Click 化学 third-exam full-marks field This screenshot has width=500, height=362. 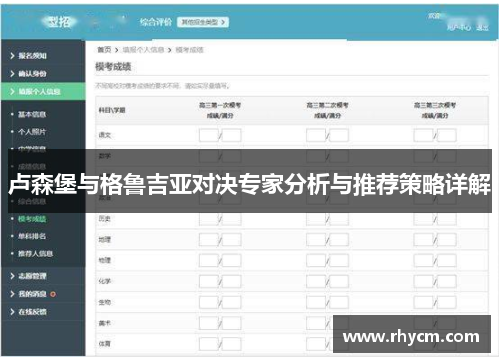(446, 281)
